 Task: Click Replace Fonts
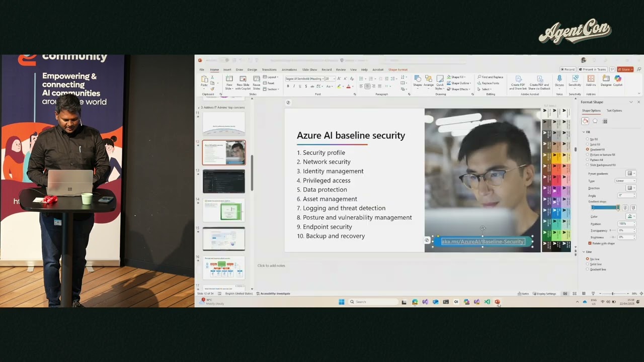[x=489, y=83]
